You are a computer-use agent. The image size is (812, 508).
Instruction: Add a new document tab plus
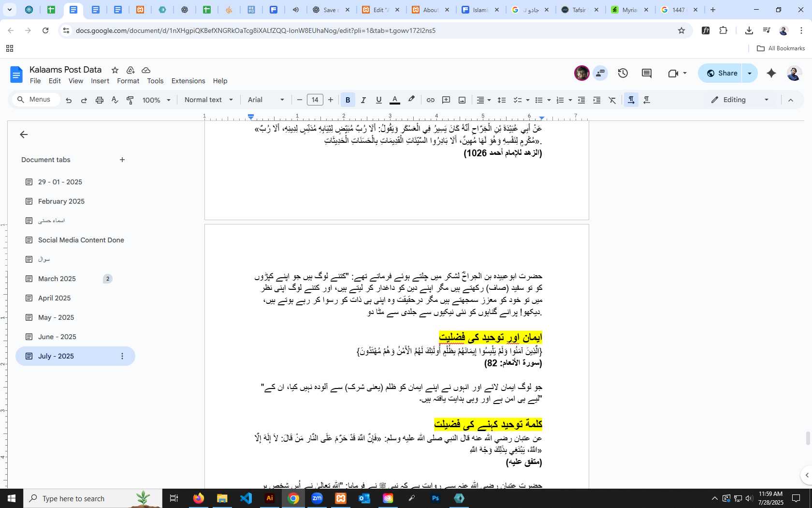pos(122,160)
